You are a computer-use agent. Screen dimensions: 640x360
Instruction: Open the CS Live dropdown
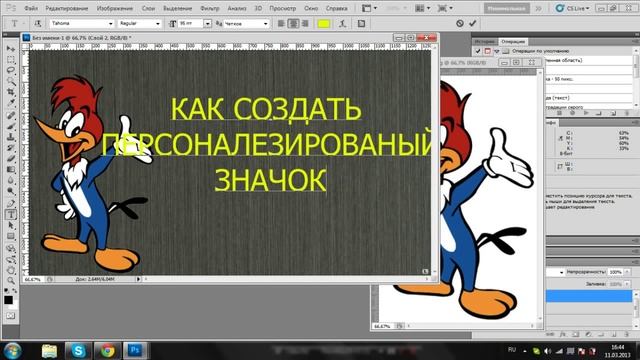[573, 8]
